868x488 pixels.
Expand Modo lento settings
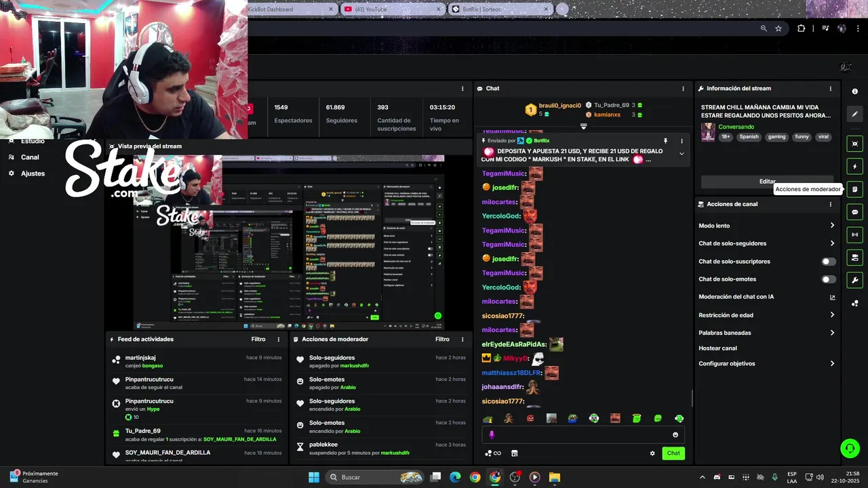tap(832, 226)
